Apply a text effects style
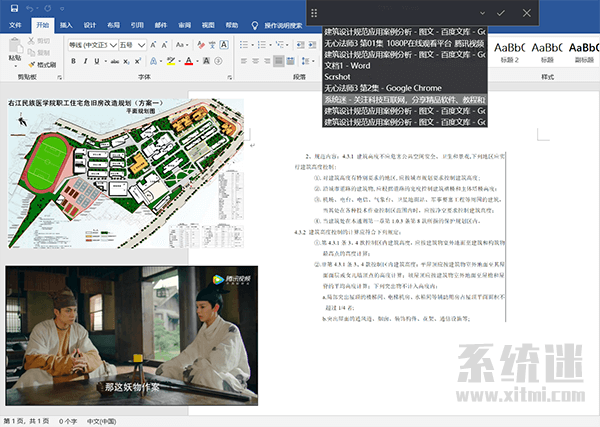The image size is (600, 427). (153, 61)
